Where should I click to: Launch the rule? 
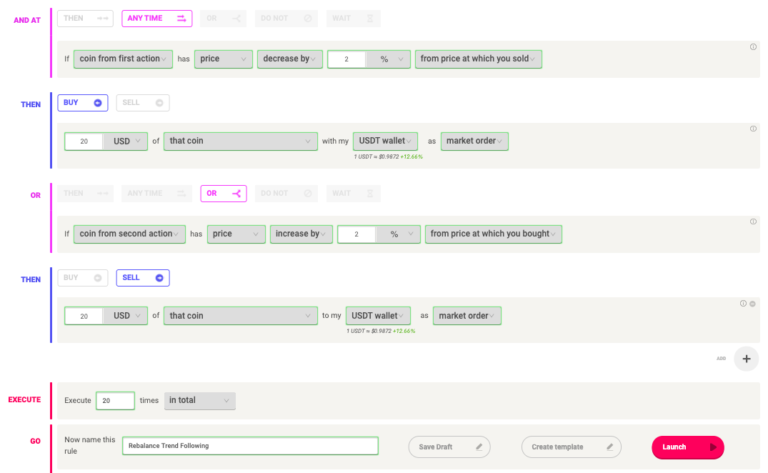point(688,448)
